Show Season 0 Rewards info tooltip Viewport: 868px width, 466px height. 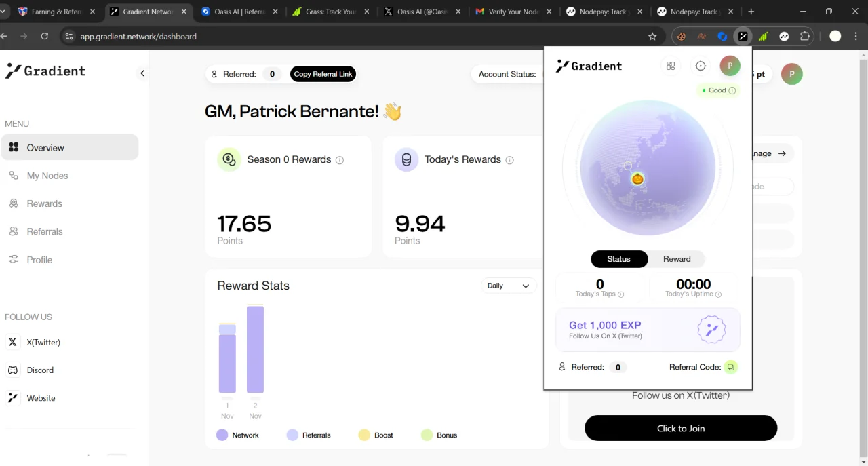pos(340,160)
